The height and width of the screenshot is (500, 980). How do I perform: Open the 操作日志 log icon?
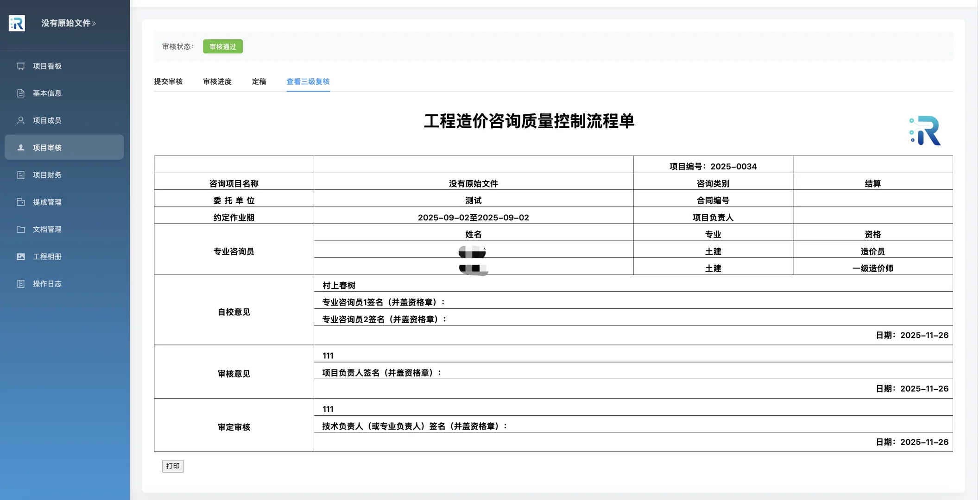point(20,283)
